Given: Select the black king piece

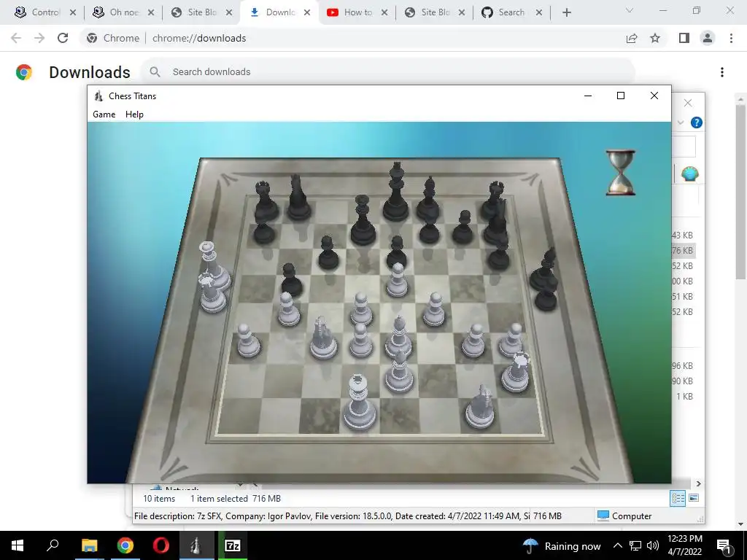Looking at the screenshot, I should (x=396, y=192).
